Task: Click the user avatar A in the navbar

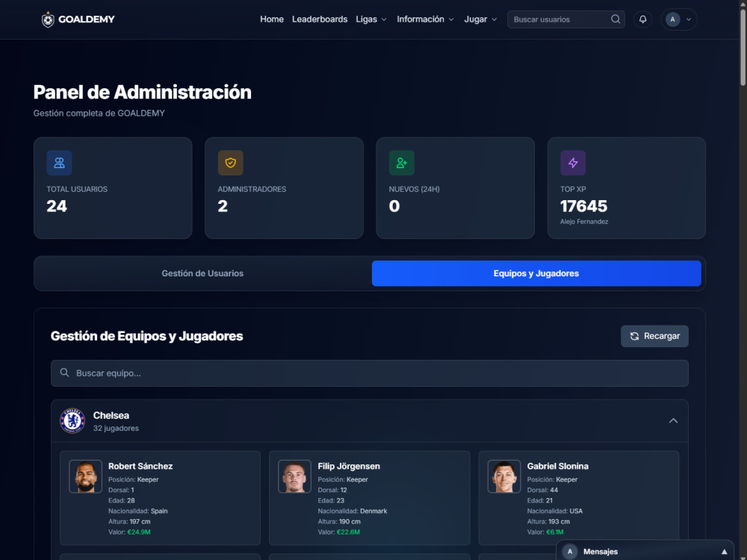Action: click(x=673, y=19)
